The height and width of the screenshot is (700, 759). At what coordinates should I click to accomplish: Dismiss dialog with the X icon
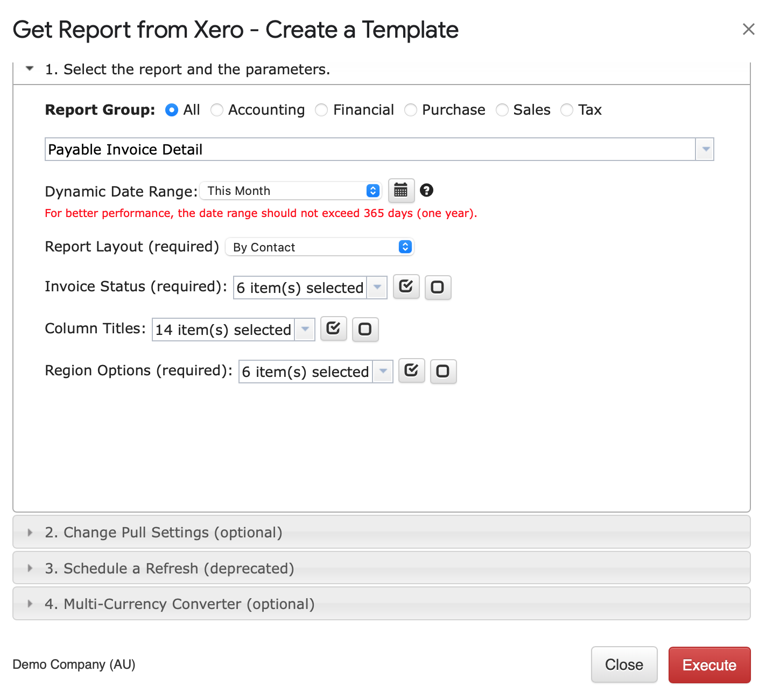(x=748, y=30)
